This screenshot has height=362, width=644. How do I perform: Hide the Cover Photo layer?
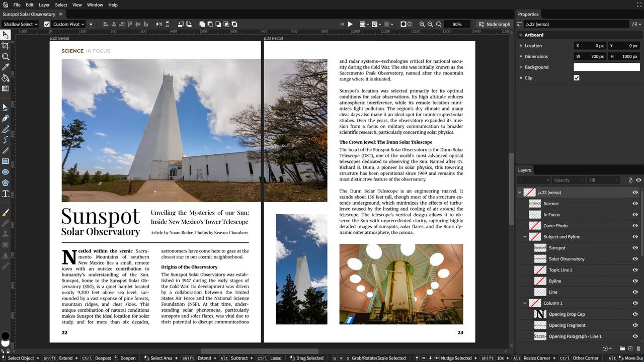click(635, 226)
